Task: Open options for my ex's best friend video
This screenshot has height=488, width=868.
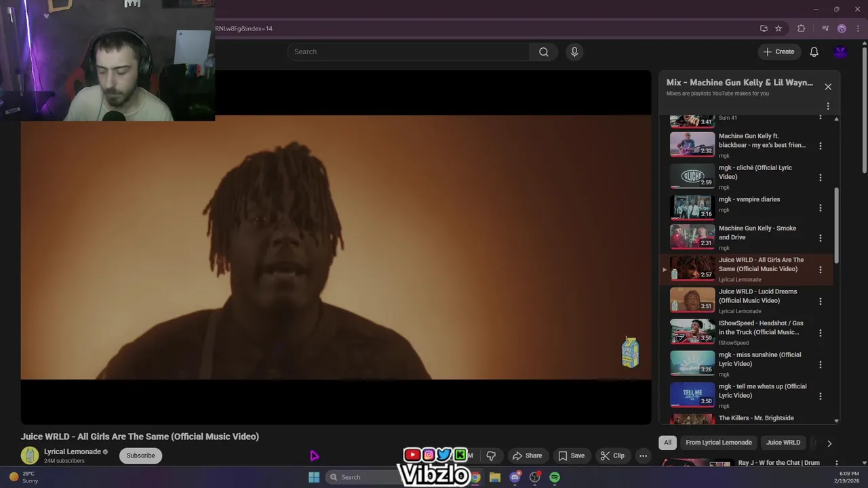Action: (821, 146)
